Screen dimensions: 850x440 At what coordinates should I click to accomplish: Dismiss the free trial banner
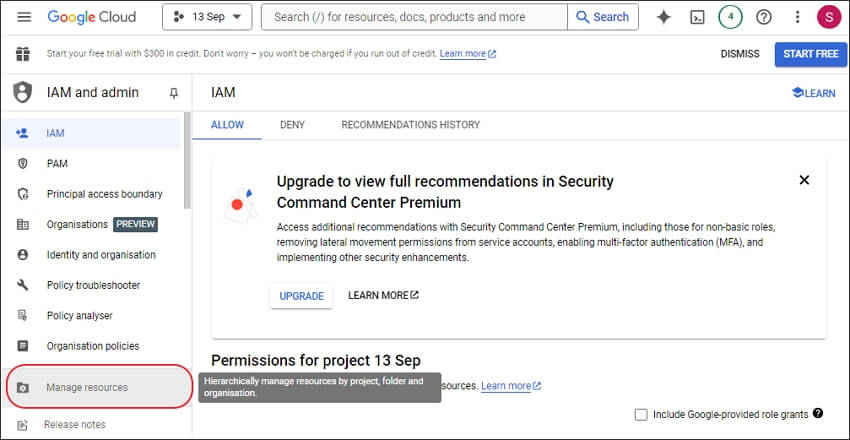tap(740, 54)
